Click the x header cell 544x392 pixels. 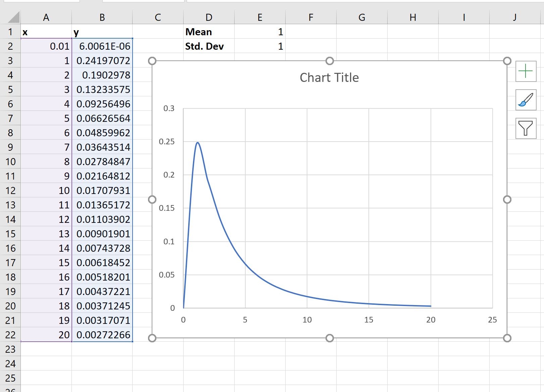pyautogui.click(x=46, y=32)
